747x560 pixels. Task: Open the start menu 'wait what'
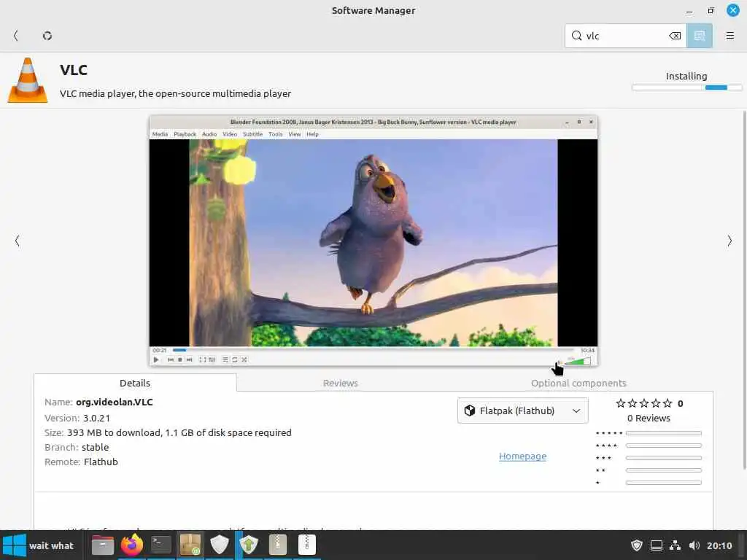39,545
